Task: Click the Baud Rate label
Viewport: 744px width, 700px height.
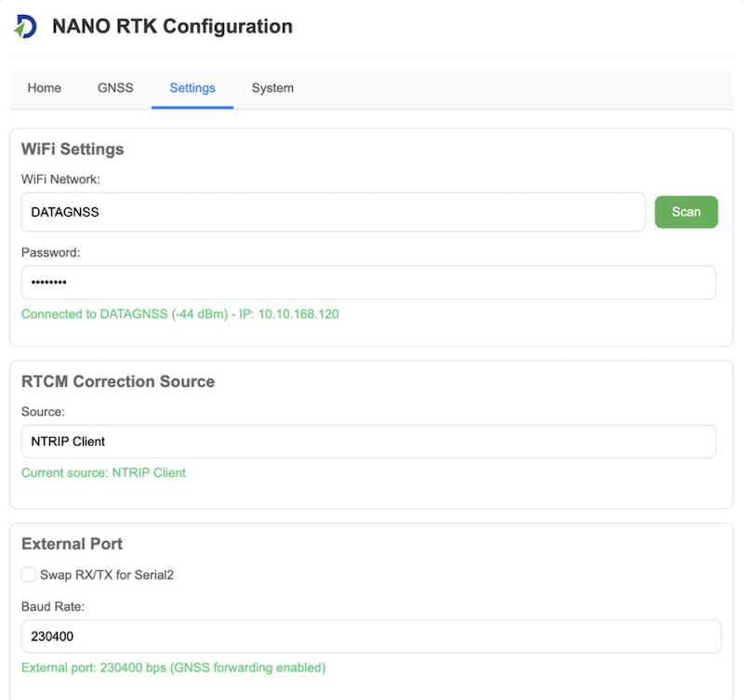Action: pos(52,606)
